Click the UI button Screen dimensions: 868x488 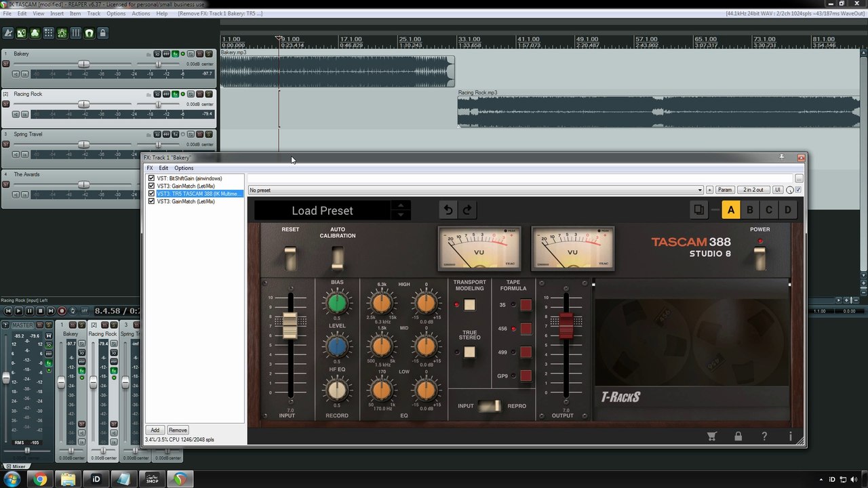click(x=778, y=190)
